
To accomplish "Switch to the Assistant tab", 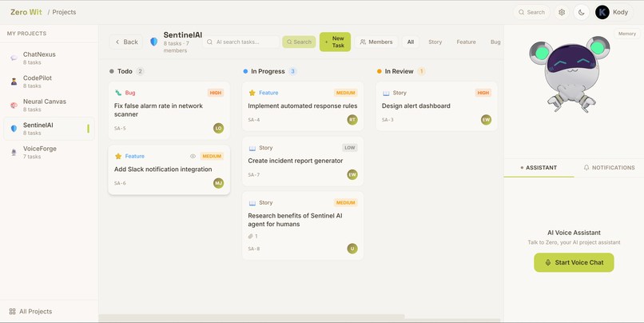I will click(539, 168).
